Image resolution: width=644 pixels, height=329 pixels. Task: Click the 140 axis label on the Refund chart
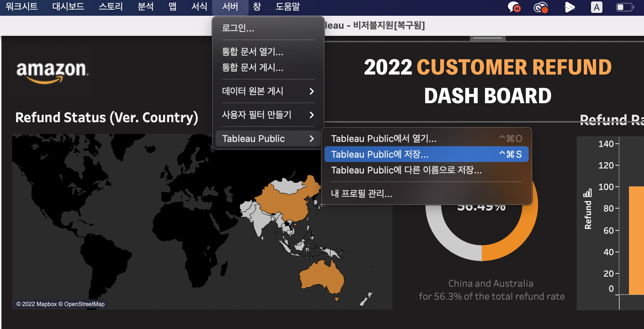tap(606, 144)
